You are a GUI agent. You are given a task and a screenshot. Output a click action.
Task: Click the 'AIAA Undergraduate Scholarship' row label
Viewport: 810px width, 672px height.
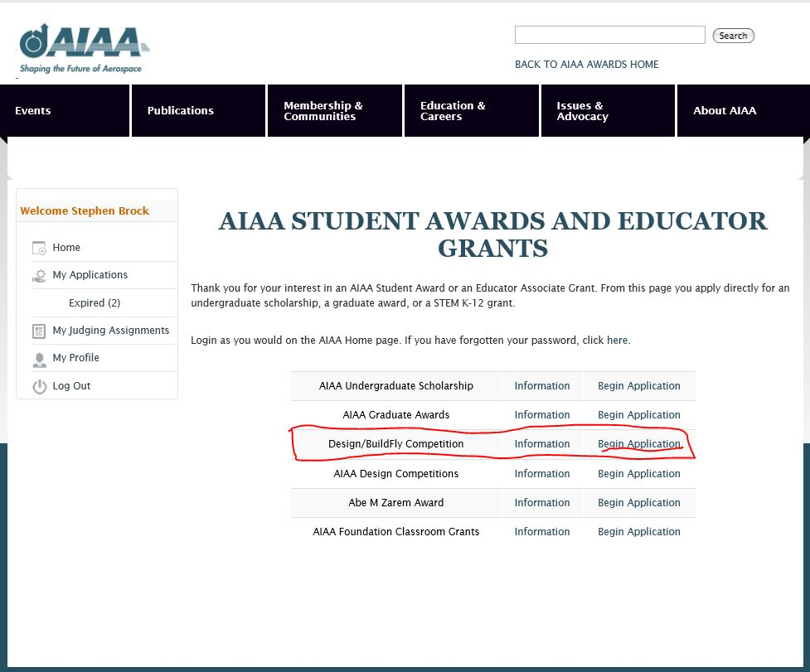pyautogui.click(x=395, y=385)
